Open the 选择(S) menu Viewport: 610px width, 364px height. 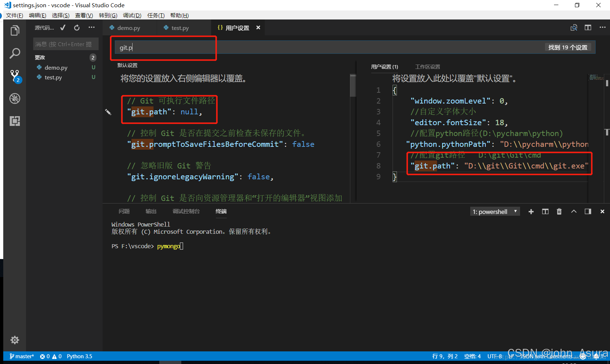[60, 16]
